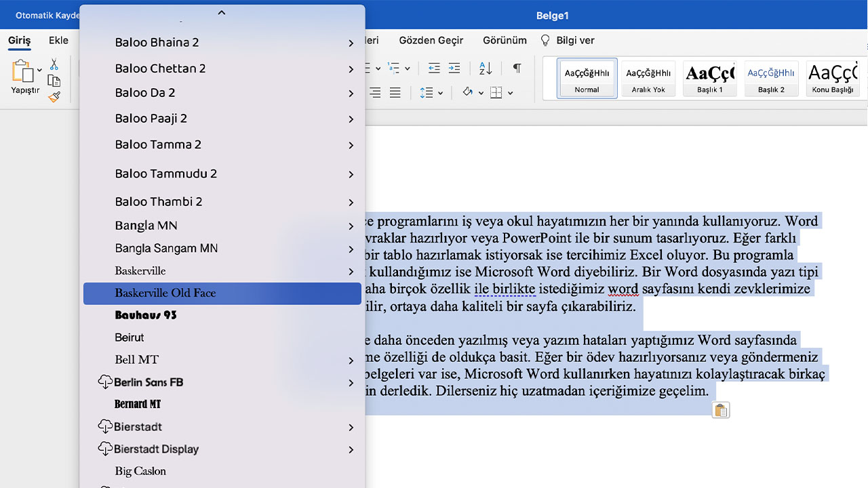Viewport: 868px width, 488px height.
Task: Switch to the Görünüm ribbon tab
Action: pos(505,40)
